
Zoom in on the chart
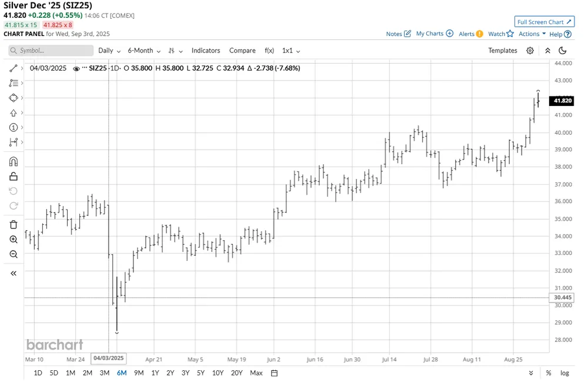coord(13,240)
